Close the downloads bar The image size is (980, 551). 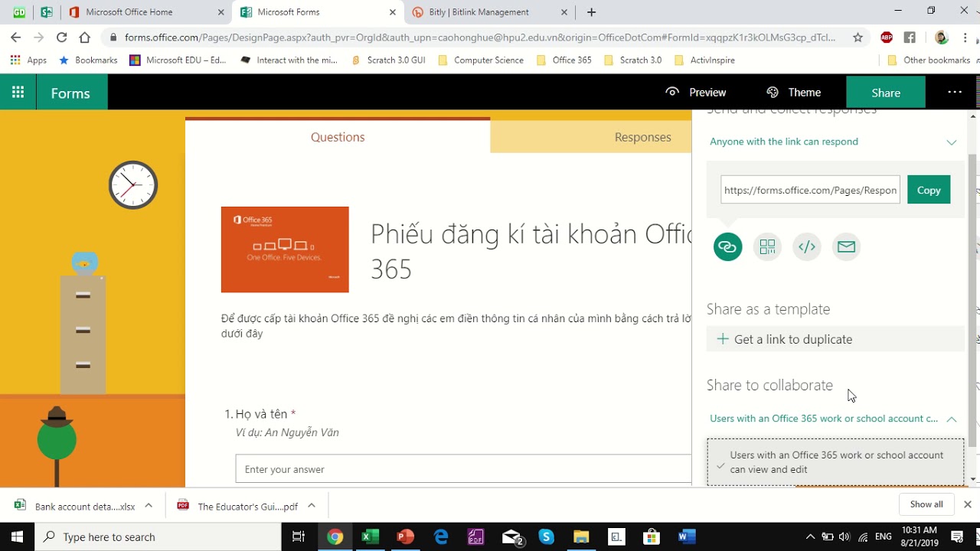click(967, 504)
